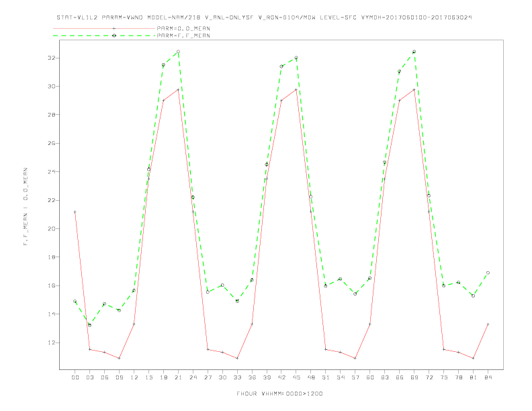
Task: Click the green circle data marker at hour 21
Action: click(x=178, y=52)
